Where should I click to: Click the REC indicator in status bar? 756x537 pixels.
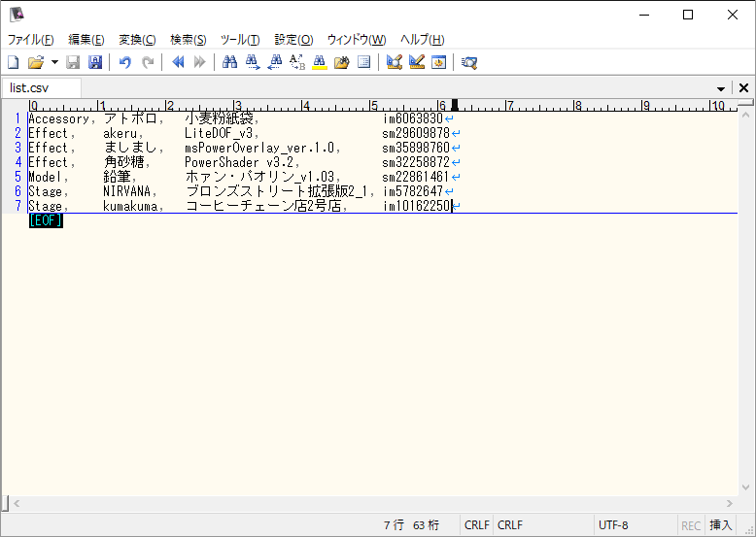coord(691,525)
